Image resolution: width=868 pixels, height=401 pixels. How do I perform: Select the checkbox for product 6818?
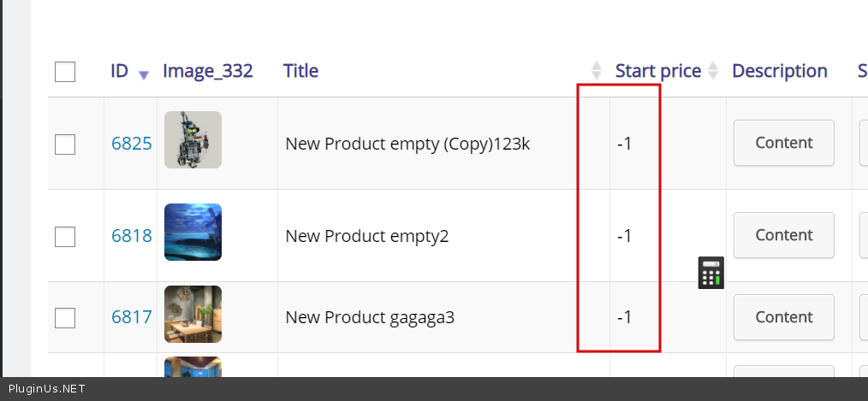[x=65, y=236]
